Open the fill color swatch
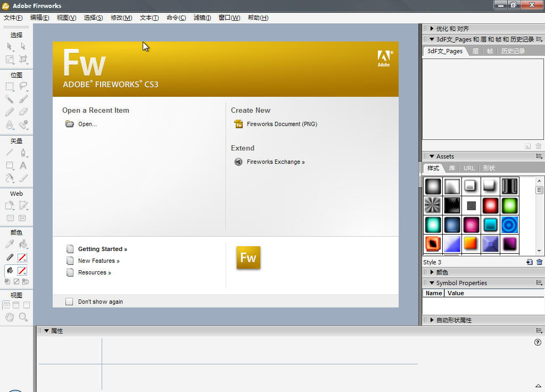 pyautogui.click(x=22, y=271)
